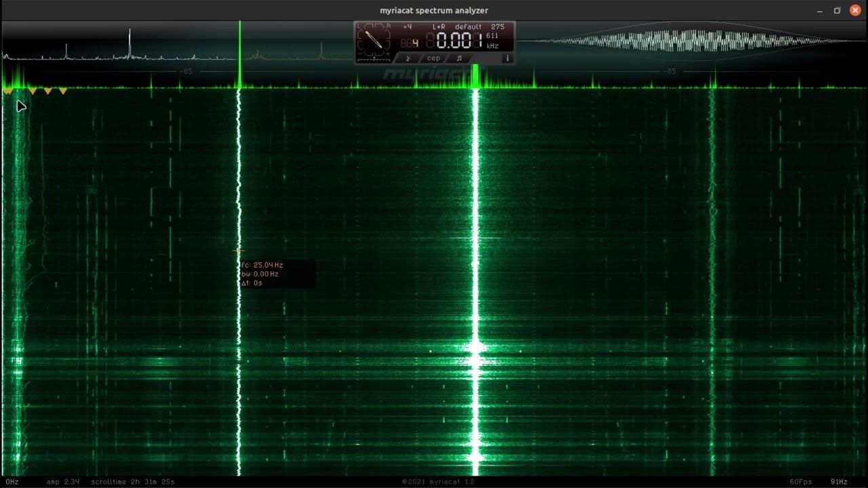Click the Δt: 0s readout
The width and height of the screenshot is (868, 488).
(x=252, y=283)
